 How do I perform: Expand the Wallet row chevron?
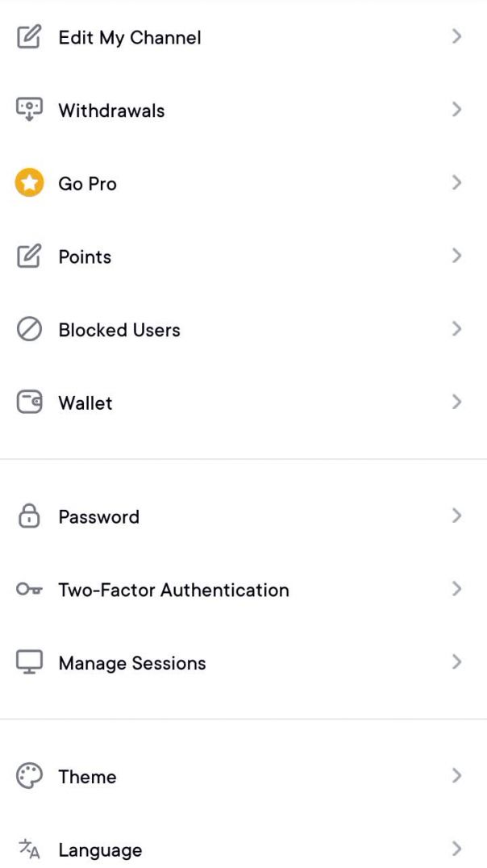(x=456, y=402)
